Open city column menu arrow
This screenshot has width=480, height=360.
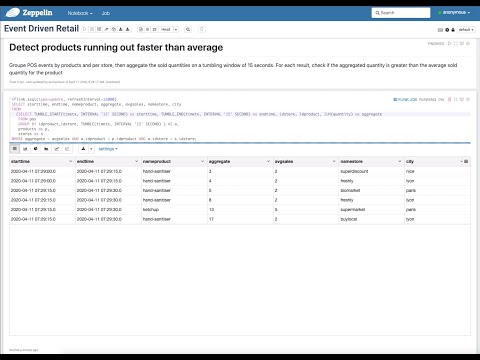tap(462, 161)
